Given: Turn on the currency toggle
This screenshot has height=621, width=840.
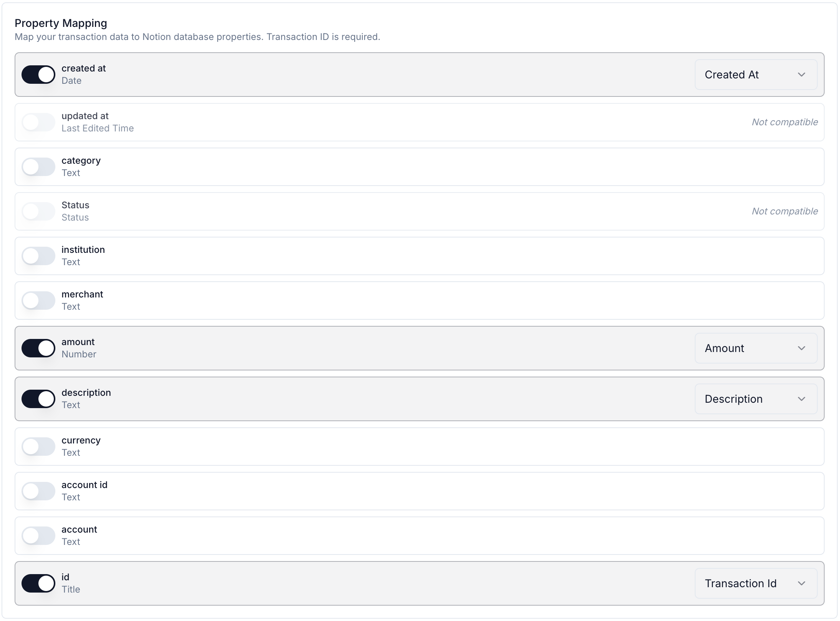Looking at the screenshot, I should point(38,447).
